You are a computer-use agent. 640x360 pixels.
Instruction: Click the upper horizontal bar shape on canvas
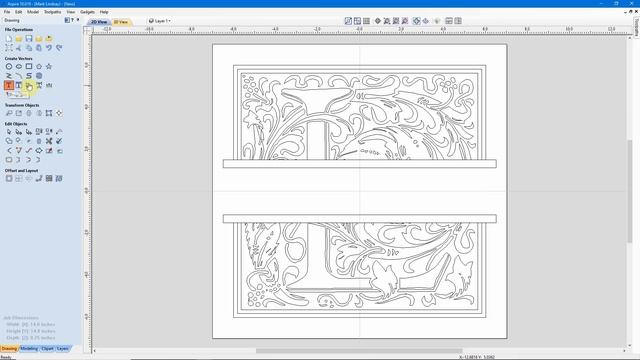coord(360,164)
